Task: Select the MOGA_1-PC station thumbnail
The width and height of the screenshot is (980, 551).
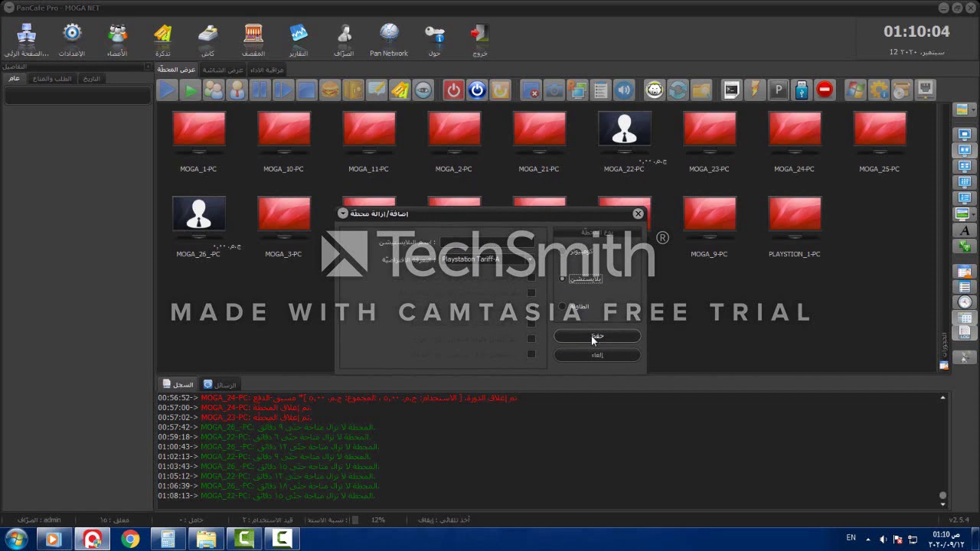Action: [x=198, y=142]
